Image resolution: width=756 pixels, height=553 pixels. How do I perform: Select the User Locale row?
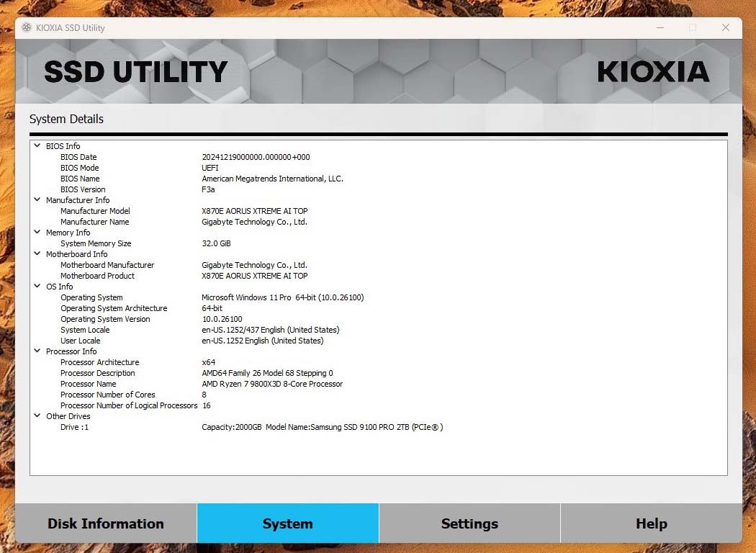[379, 341]
